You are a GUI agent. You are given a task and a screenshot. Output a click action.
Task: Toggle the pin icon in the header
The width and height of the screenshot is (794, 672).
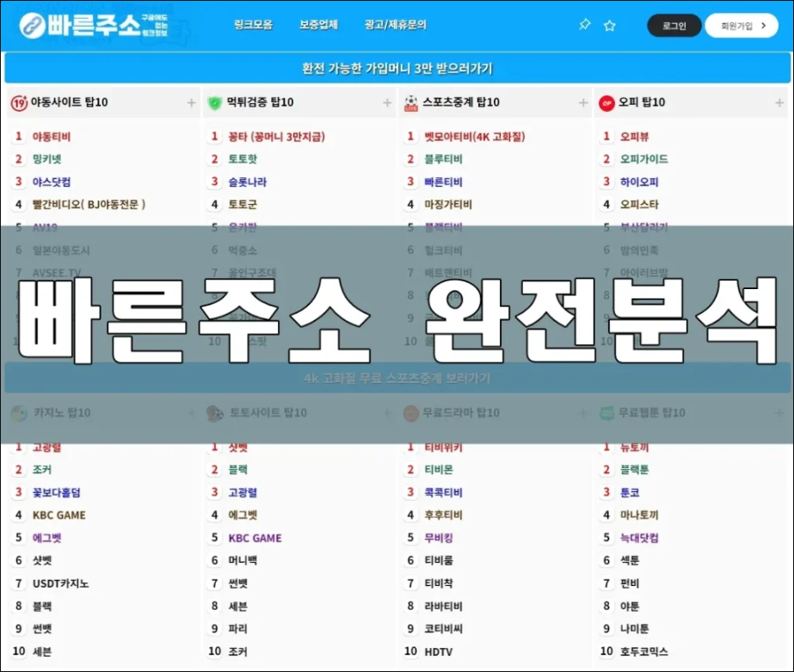(584, 26)
